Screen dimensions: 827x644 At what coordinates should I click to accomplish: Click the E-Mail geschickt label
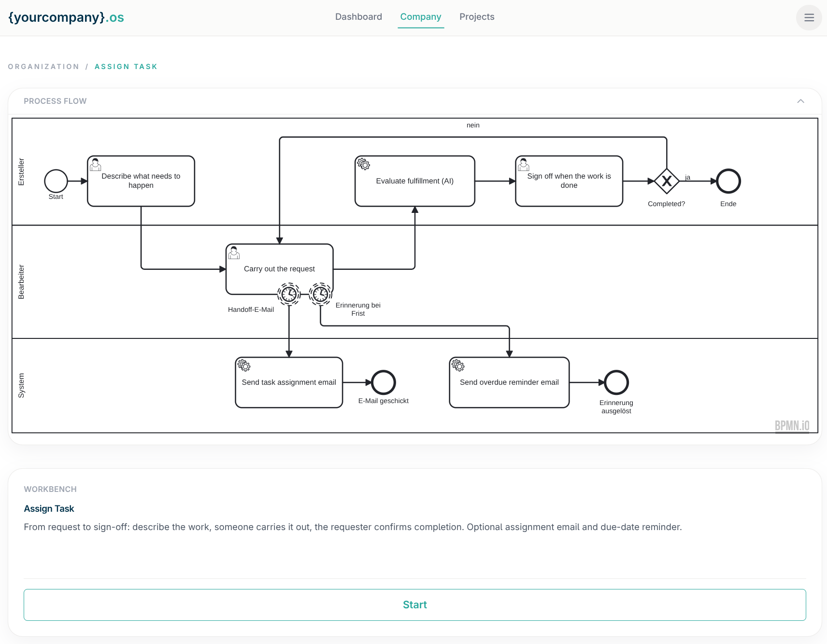pyautogui.click(x=383, y=401)
